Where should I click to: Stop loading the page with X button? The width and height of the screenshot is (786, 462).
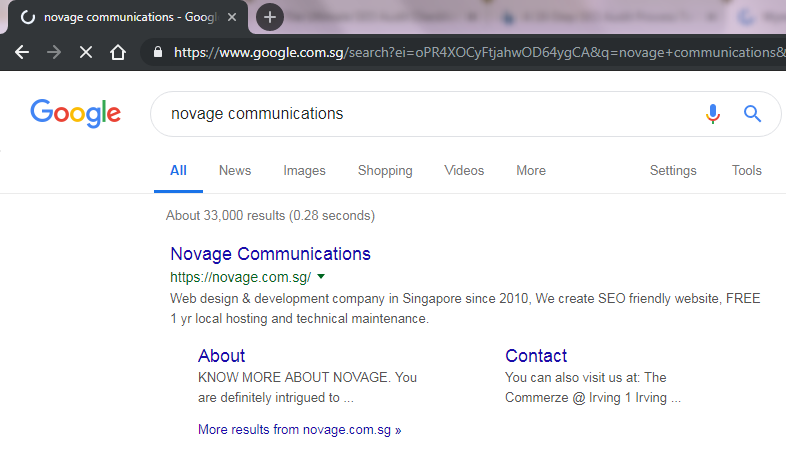point(86,52)
